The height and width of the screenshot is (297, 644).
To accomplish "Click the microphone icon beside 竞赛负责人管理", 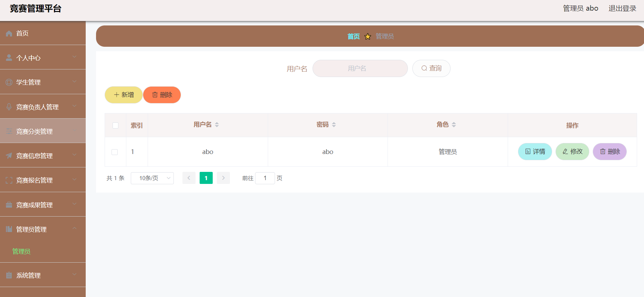I will (9, 107).
